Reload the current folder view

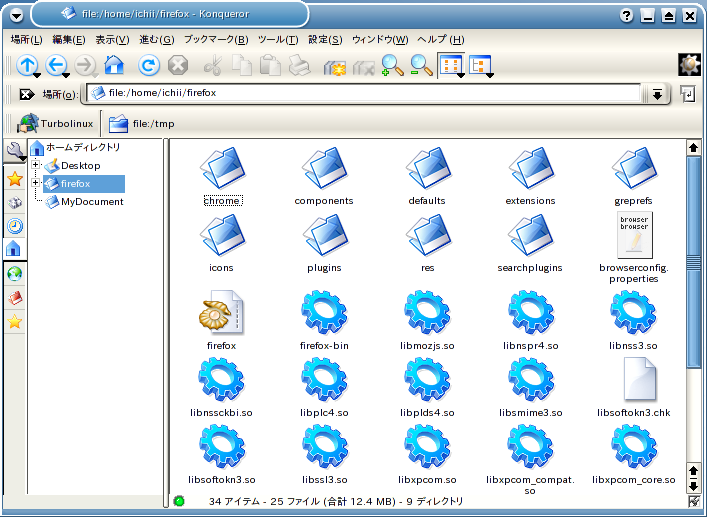[149, 65]
